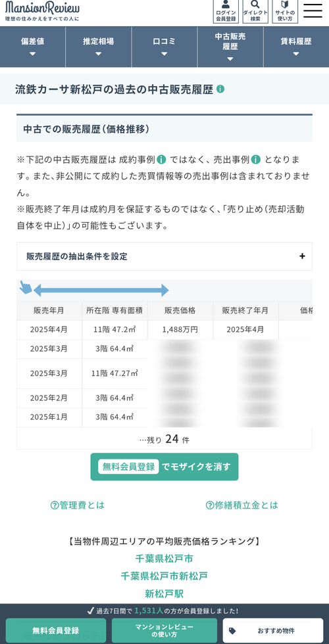Expand 販売履歴の抽出条件を設定 section

point(164,256)
